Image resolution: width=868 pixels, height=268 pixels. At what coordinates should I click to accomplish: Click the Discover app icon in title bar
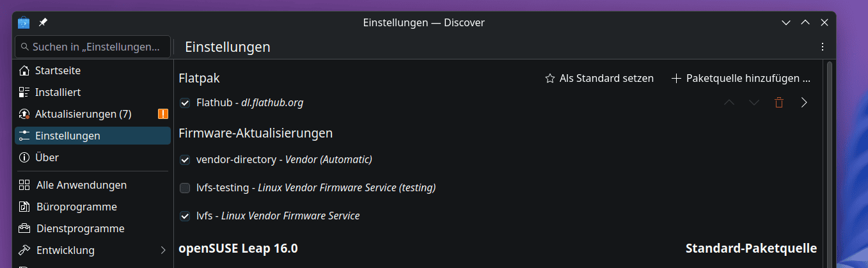pos(24,22)
